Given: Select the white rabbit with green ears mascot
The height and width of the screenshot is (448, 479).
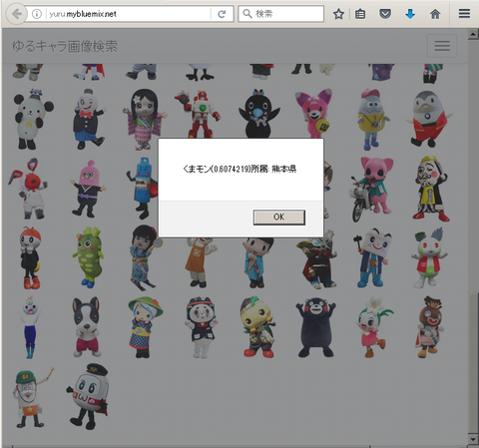Looking at the screenshot, I should coord(429,257).
